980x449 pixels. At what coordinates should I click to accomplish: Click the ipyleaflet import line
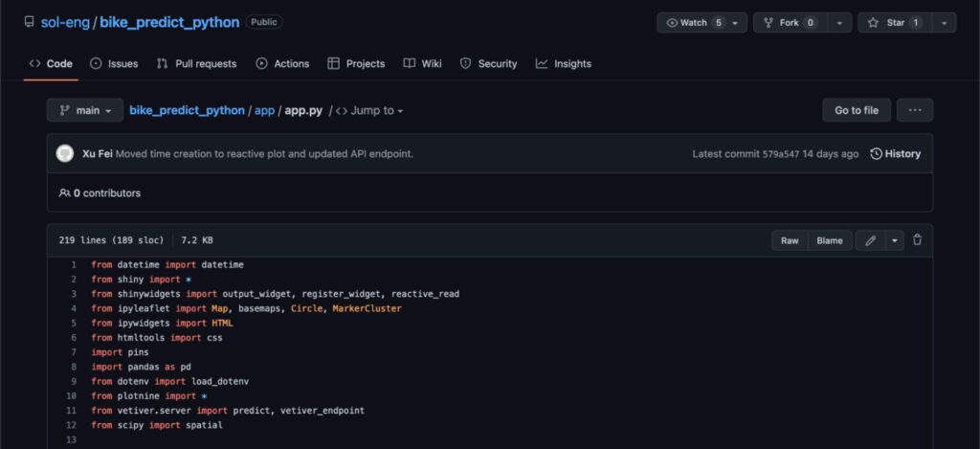point(246,308)
